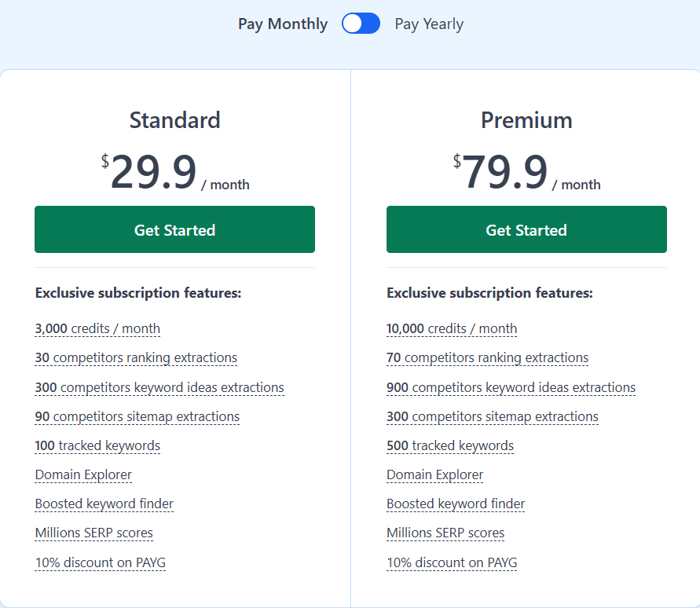View Standard's 30 competitors ranking extractions link
This screenshot has width=700, height=608.
[x=135, y=357]
